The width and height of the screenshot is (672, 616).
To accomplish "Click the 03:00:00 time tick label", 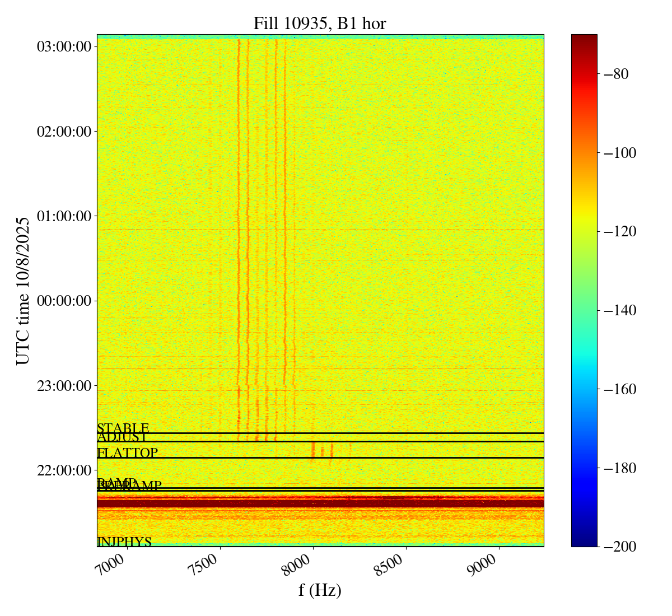I will (64, 46).
